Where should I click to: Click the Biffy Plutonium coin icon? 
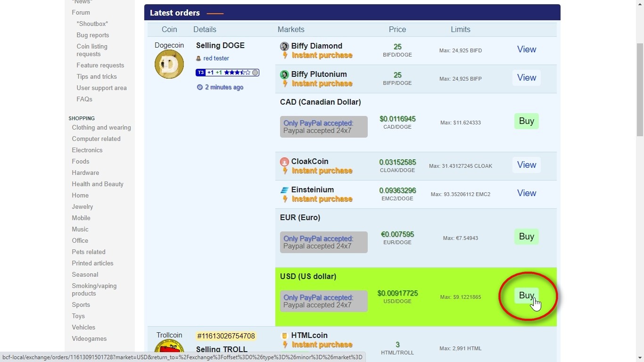[x=284, y=74]
